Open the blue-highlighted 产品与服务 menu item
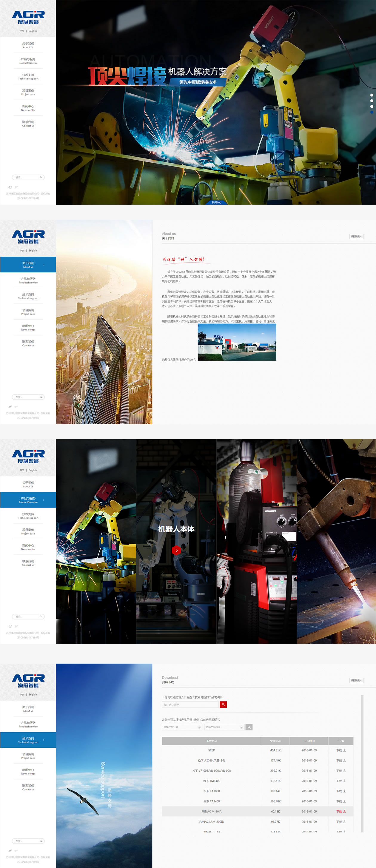This screenshot has height=868, width=376. point(28,500)
